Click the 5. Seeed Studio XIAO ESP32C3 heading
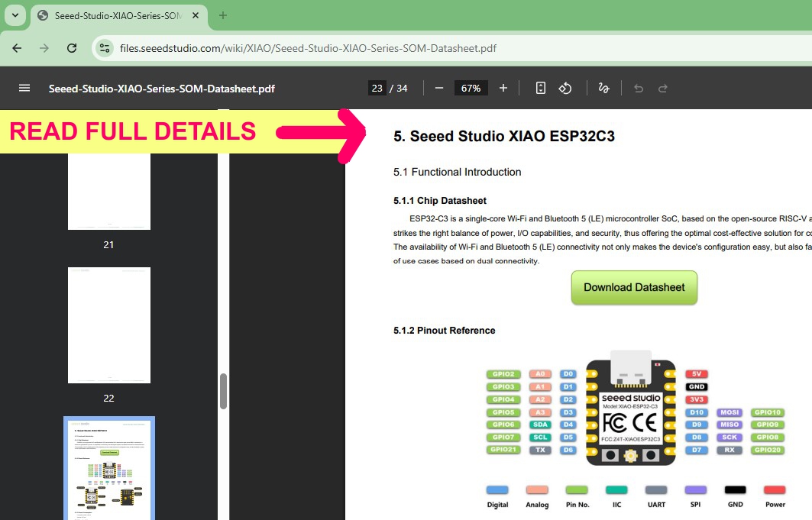The image size is (812, 520). point(504,136)
